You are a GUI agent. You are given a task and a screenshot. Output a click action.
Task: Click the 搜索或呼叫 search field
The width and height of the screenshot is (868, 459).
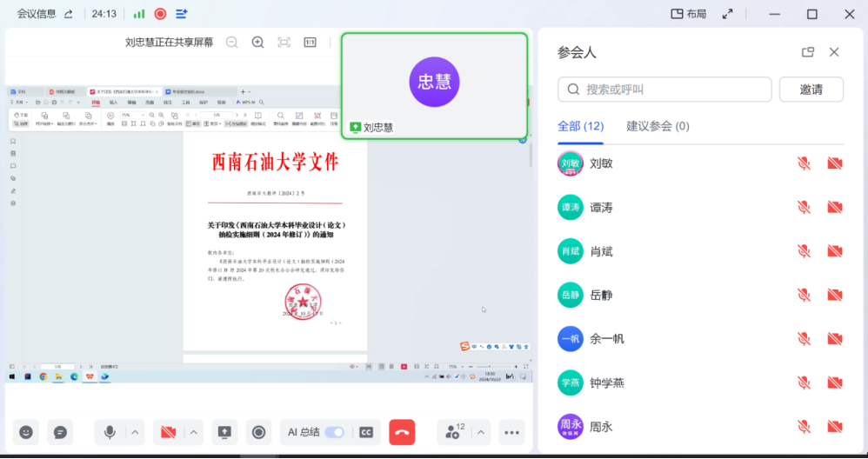664,90
